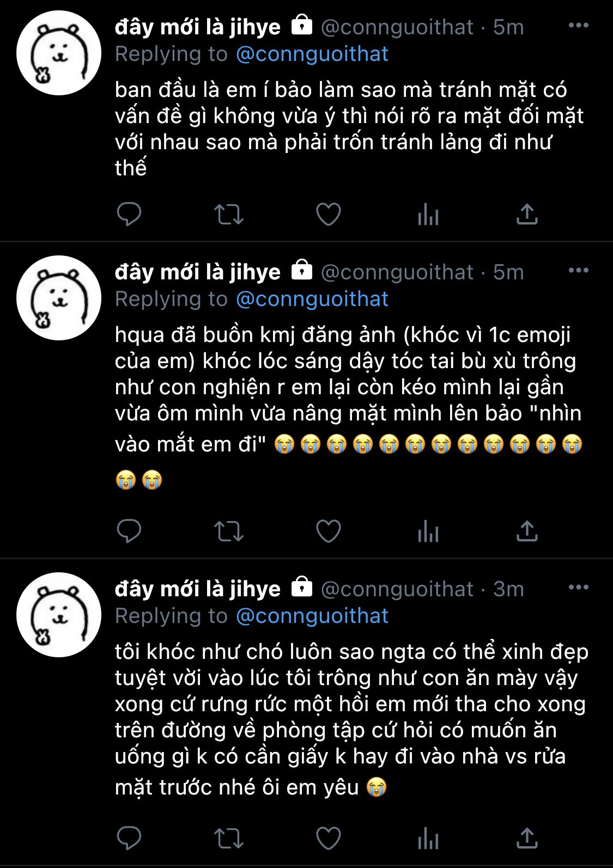The width and height of the screenshot is (613, 868).
Task: Reply to the first tweet about tránh mặt
Action: pyautogui.click(x=129, y=214)
